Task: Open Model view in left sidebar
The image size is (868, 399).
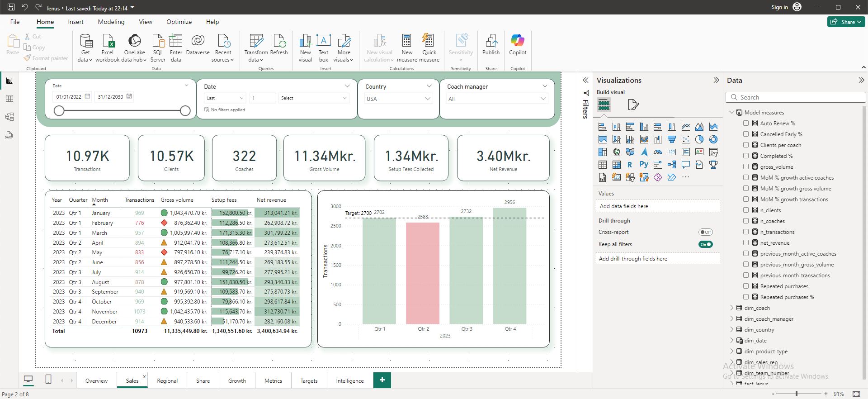Action: tap(9, 117)
